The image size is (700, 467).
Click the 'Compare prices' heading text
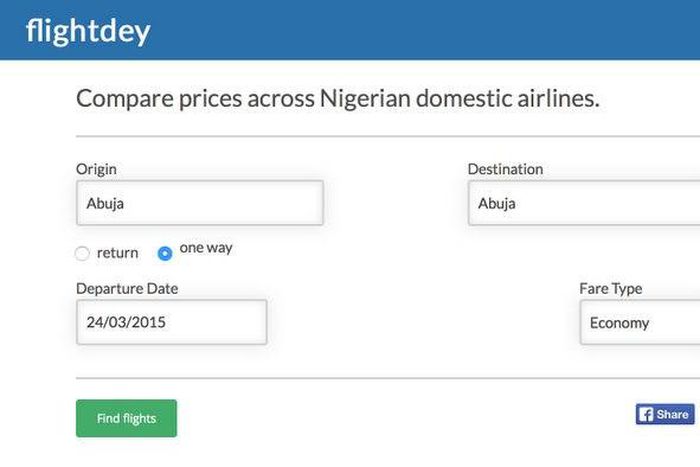tap(337, 99)
